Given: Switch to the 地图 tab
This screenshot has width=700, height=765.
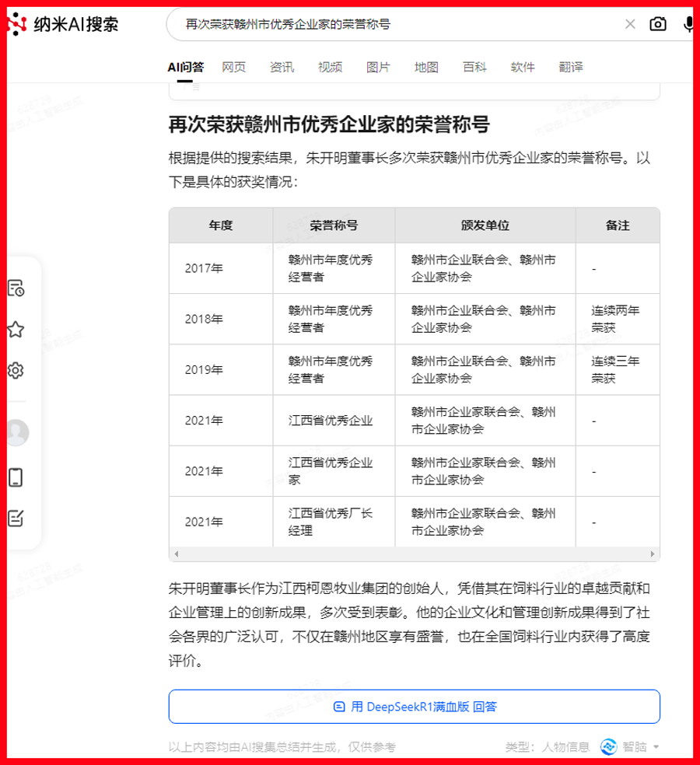Looking at the screenshot, I should pyautogui.click(x=426, y=68).
